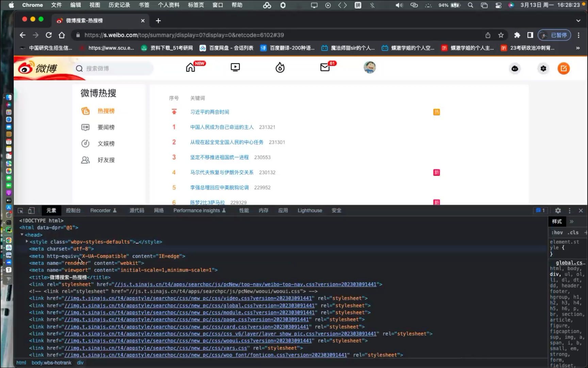Select the 文娱榜 sidebar list
This screenshot has width=588, height=368.
point(106,144)
